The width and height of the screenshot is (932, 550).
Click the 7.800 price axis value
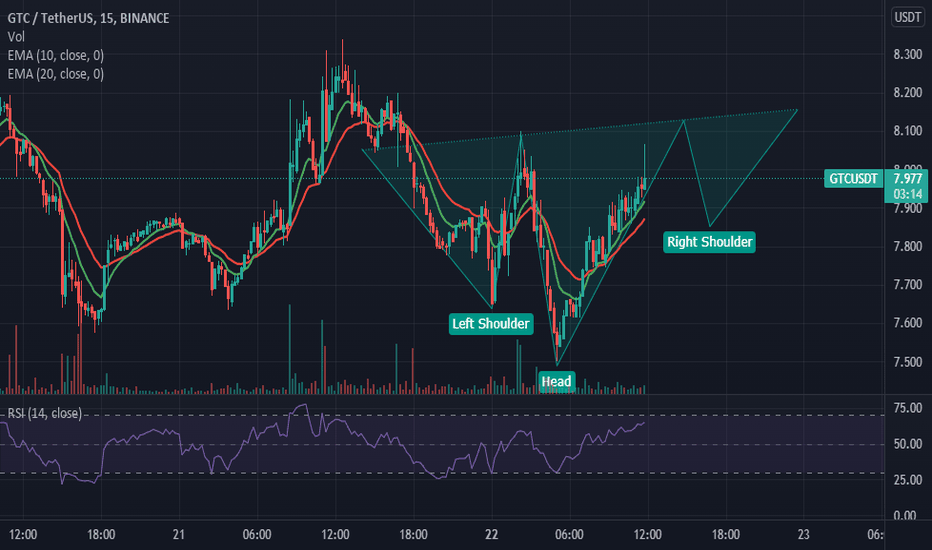[x=908, y=246]
